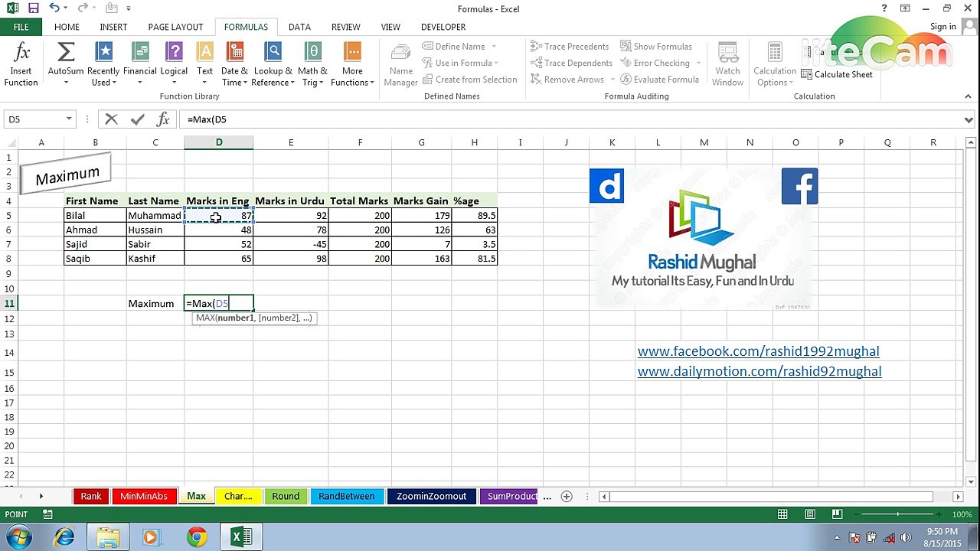Click Sign in
The image size is (980, 551).
[942, 27]
